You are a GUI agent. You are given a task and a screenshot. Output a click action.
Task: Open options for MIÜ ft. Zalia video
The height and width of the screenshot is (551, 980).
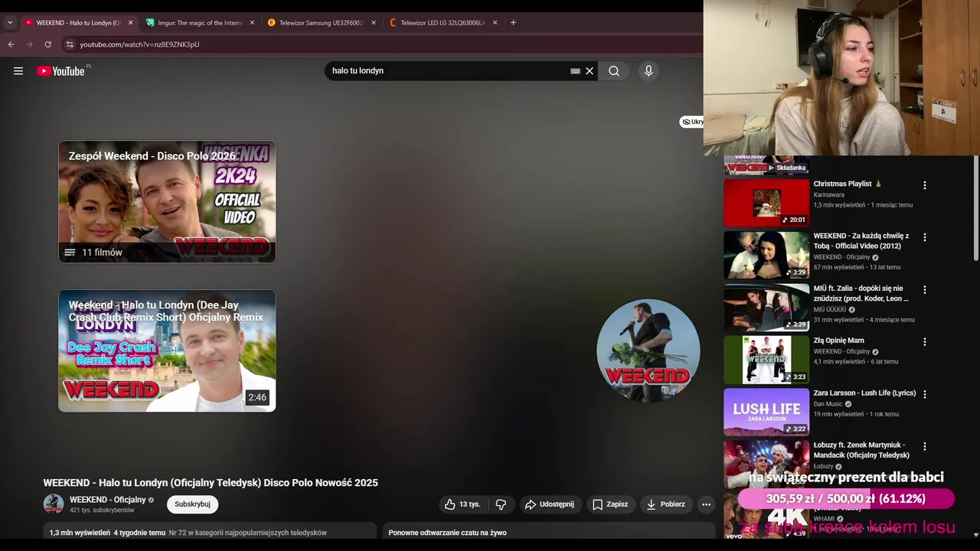pyautogui.click(x=924, y=290)
